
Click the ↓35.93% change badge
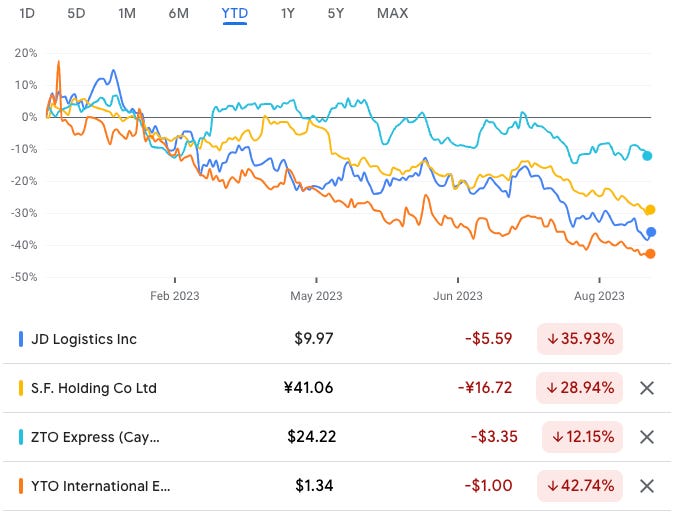(580, 339)
